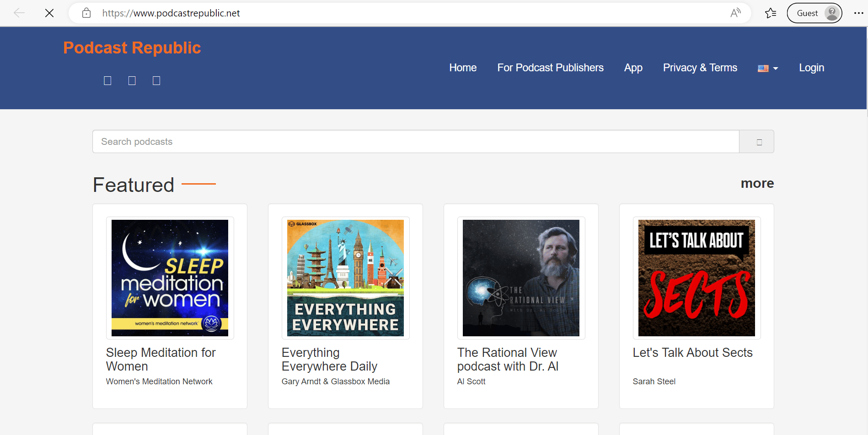Open Privacy & Terms nav item
The image size is (868, 435).
click(x=700, y=68)
